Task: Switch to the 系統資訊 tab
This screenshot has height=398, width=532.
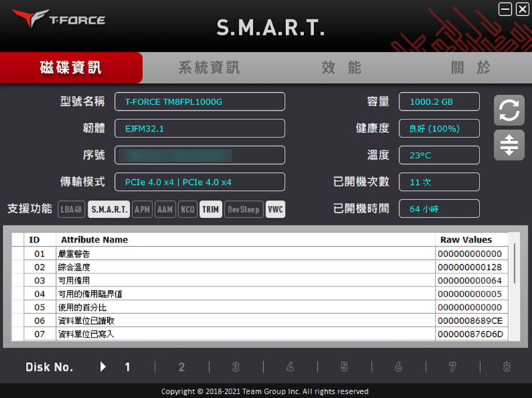Action: pyautogui.click(x=209, y=68)
